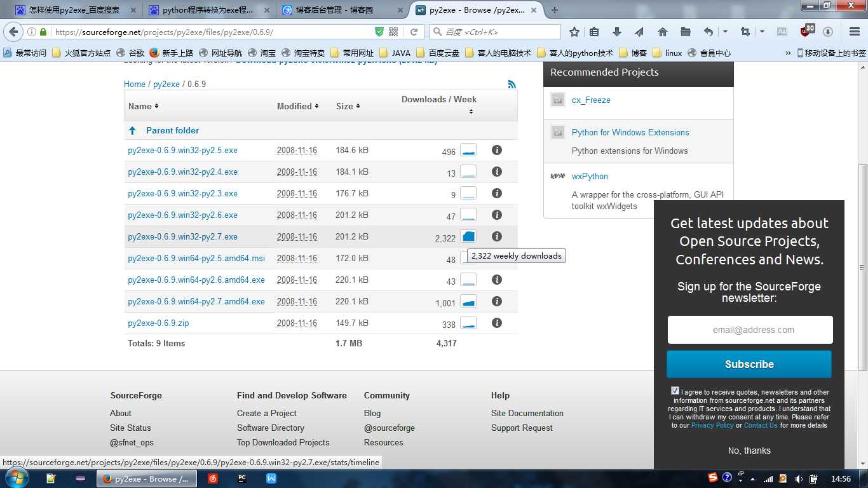
Task: View download stats chart for win32-py2.6.exe
Action: pyautogui.click(x=468, y=215)
